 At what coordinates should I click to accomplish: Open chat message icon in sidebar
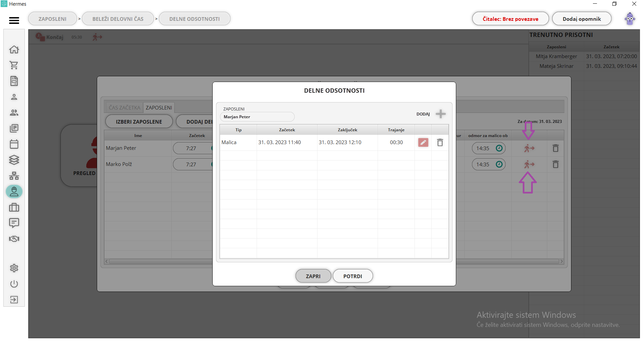click(14, 223)
